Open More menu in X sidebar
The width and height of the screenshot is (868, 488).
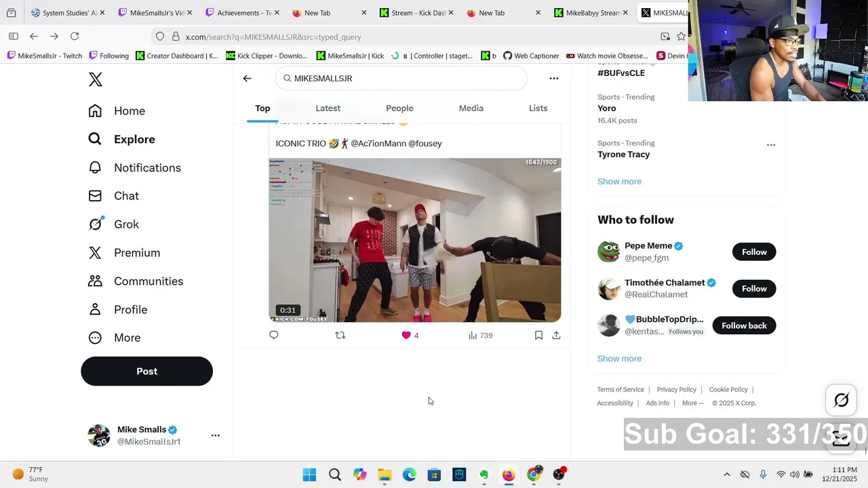[x=115, y=338]
